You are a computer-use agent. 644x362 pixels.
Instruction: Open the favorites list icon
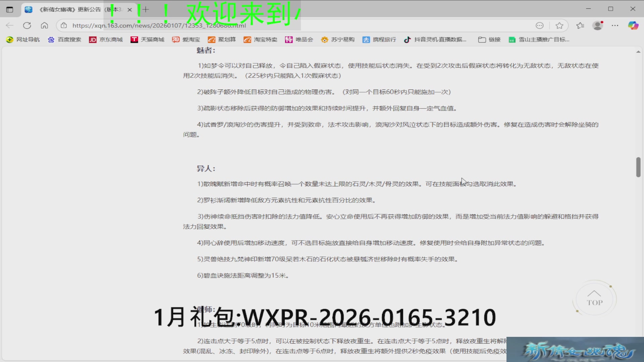pos(580,25)
